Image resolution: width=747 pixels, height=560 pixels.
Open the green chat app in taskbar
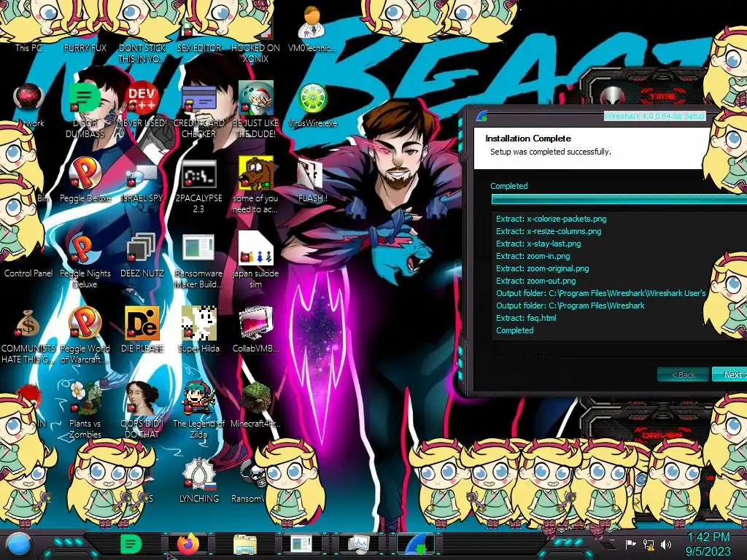pyautogui.click(x=131, y=544)
